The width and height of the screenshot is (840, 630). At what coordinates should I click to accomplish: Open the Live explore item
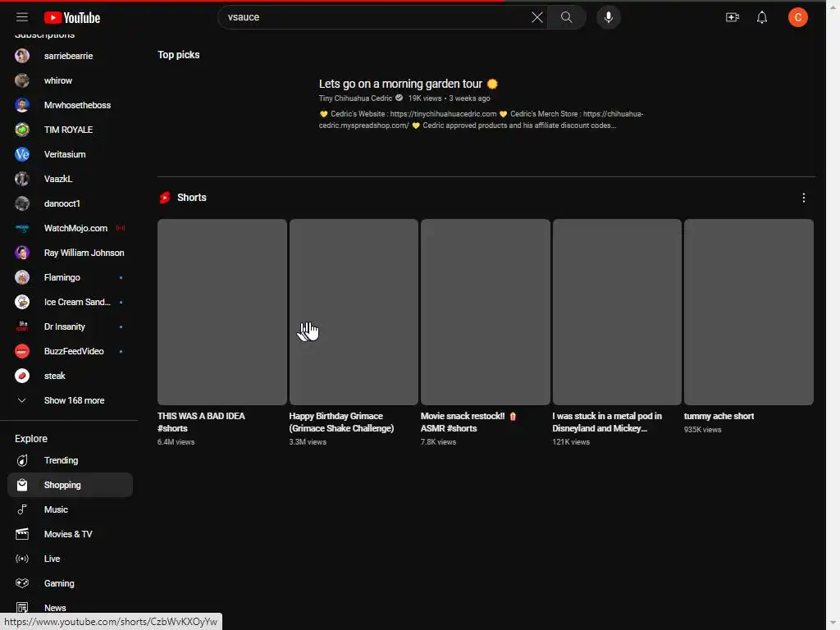tap(70, 559)
